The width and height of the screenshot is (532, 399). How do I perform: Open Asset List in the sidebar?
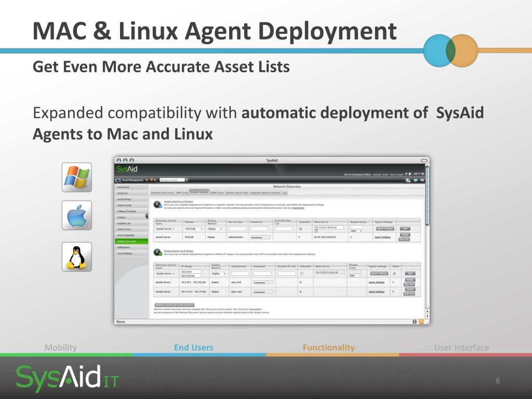pyautogui.click(x=131, y=193)
